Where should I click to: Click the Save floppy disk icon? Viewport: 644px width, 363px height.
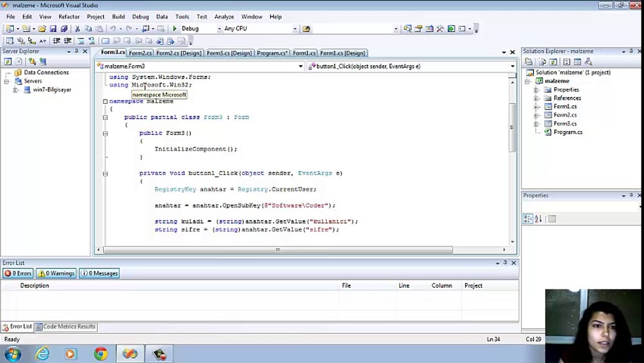(53, 29)
